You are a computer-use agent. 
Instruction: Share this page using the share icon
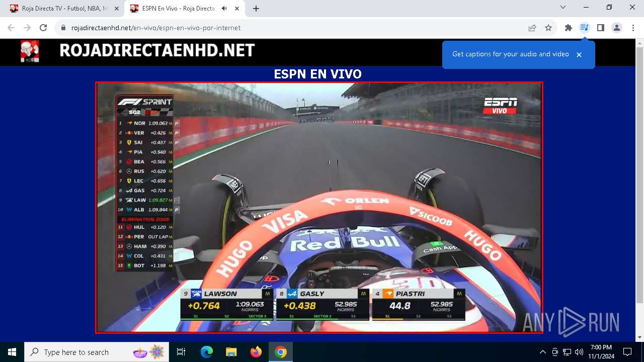[532, 28]
